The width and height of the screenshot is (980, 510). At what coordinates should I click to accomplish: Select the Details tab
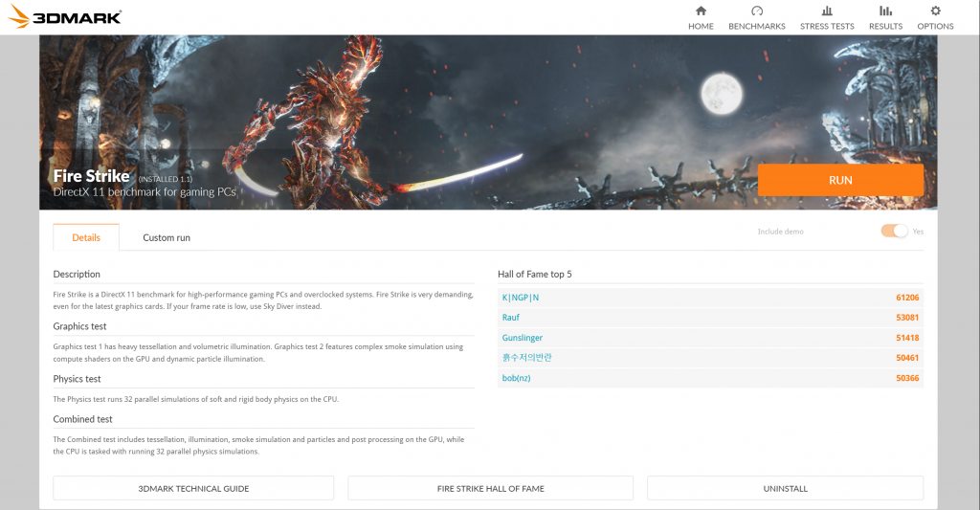tap(86, 237)
